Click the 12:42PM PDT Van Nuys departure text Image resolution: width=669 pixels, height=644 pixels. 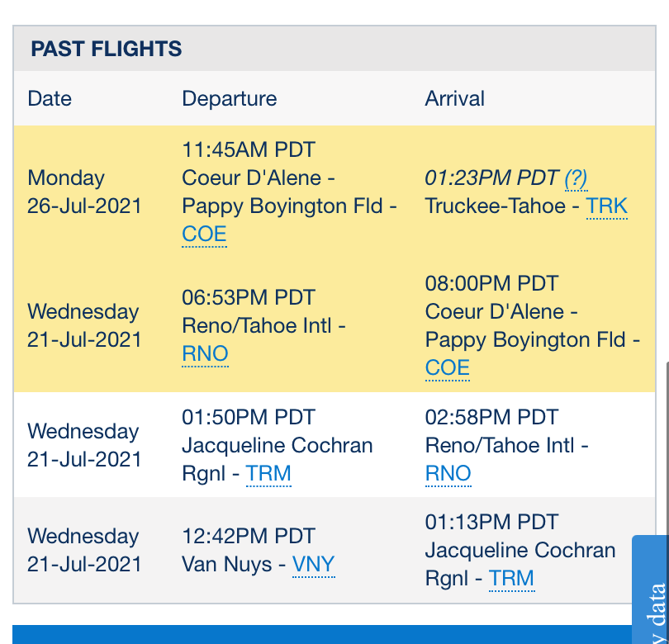249,537
